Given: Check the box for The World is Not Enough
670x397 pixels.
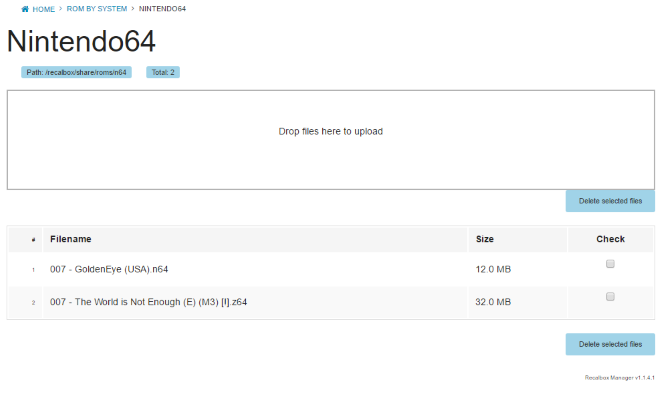Looking at the screenshot, I should click(610, 297).
